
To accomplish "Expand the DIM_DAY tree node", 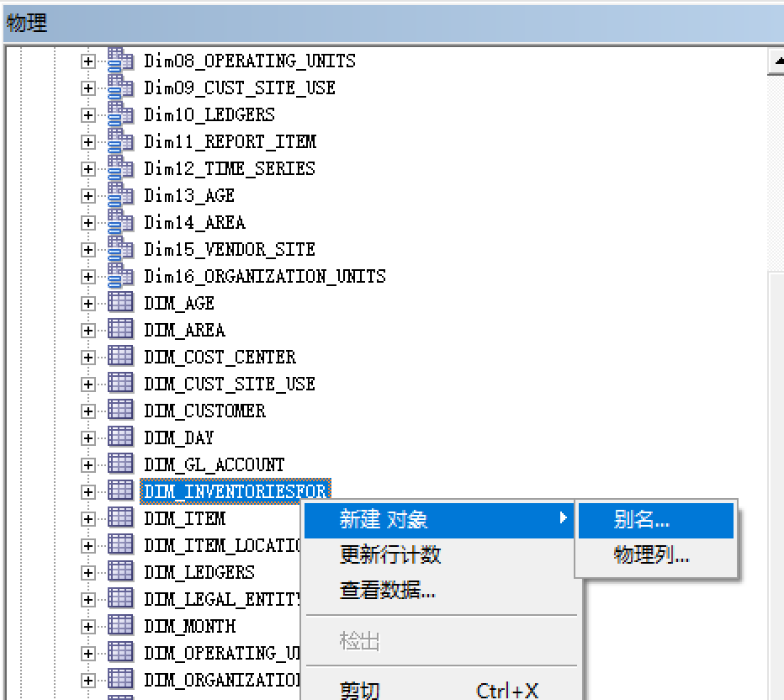I will (x=88, y=438).
